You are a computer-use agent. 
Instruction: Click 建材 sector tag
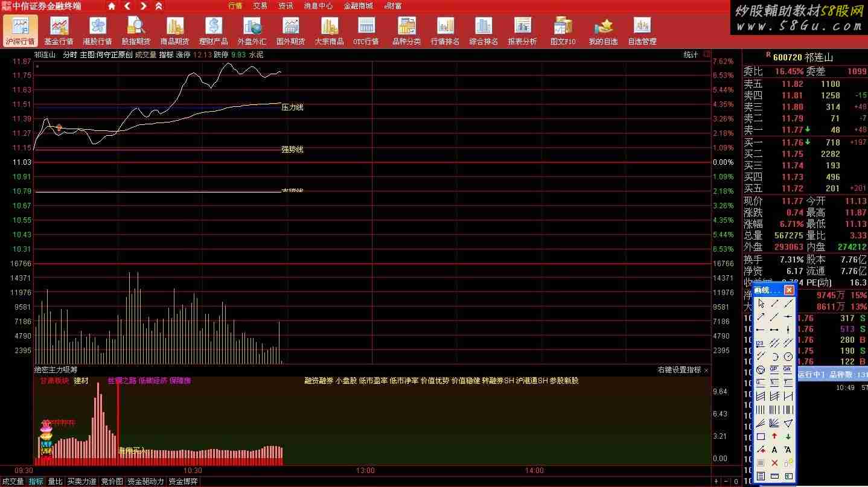(x=81, y=381)
